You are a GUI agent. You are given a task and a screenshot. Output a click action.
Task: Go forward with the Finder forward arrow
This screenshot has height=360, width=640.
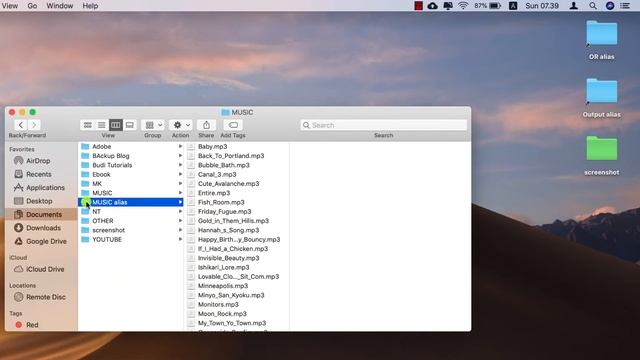coord(34,125)
